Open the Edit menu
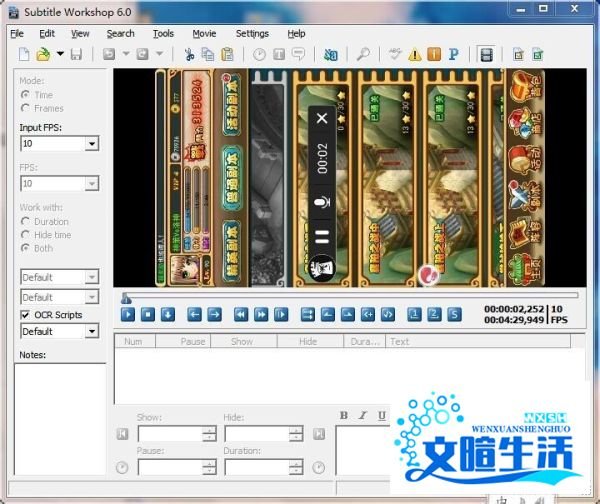Screen dimensions: 600x504 point(47,34)
